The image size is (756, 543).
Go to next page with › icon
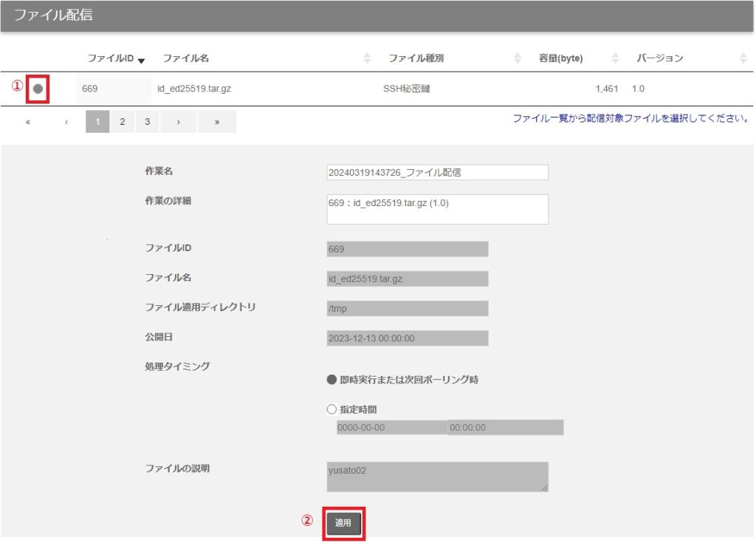click(179, 122)
